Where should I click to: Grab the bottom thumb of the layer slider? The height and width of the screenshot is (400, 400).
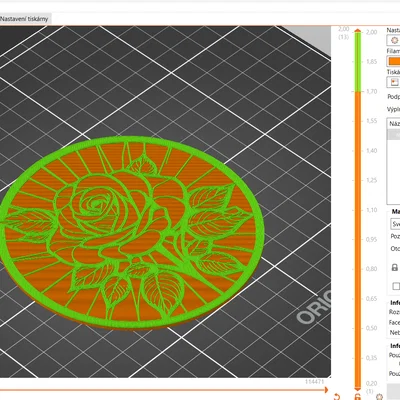click(358, 388)
